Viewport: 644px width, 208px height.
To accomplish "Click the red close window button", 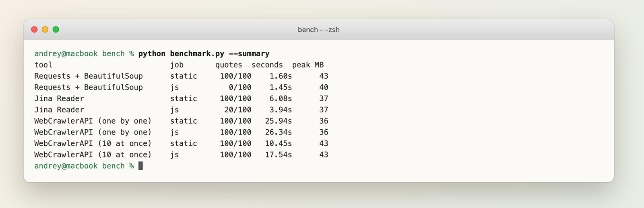I will 34,29.
